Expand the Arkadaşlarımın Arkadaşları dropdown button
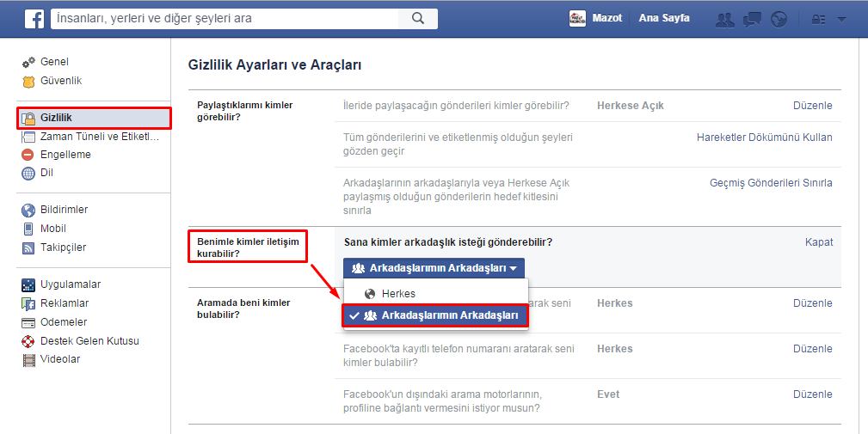Screen dimensions: 868x434 coord(434,268)
